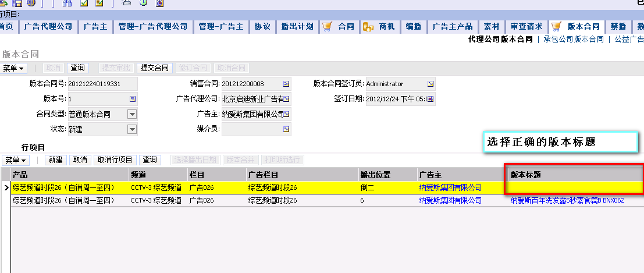
Task: Open 素材 tab
Action: coord(491,27)
